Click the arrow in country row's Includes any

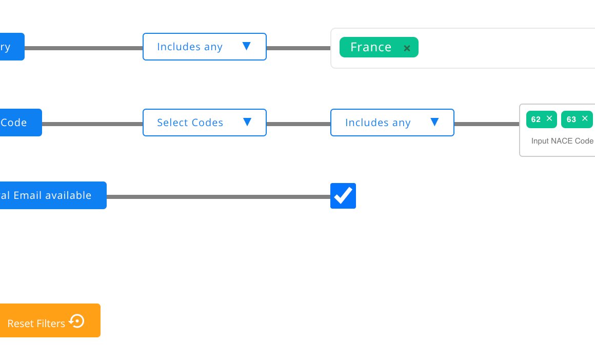pyautogui.click(x=246, y=46)
